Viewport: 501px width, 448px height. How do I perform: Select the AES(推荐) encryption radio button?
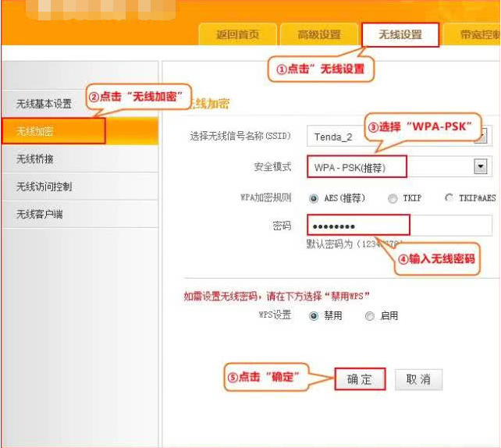coord(314,198)
